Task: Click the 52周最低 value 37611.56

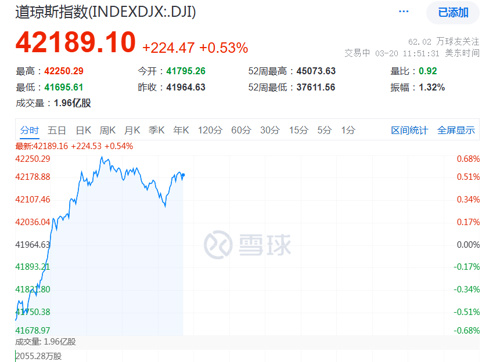Action: 316,87
